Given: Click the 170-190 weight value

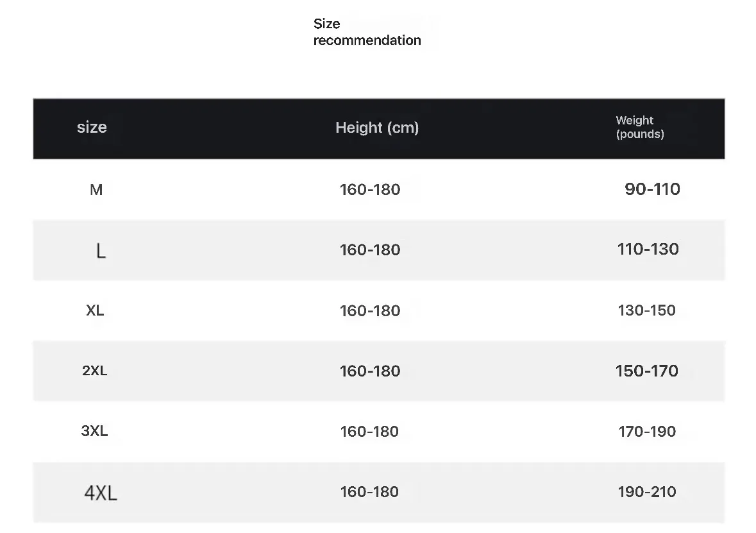Looking at the screenshot, I should (x=647, y=432).
